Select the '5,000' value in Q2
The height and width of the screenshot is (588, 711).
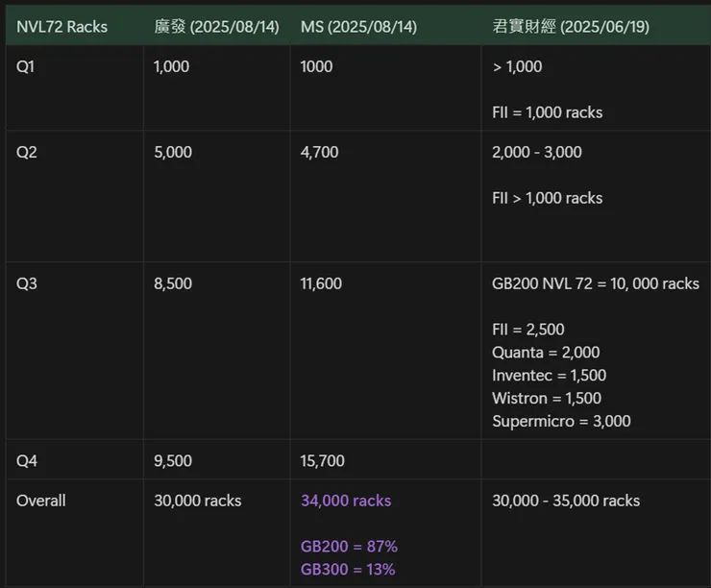pos(173,152)
